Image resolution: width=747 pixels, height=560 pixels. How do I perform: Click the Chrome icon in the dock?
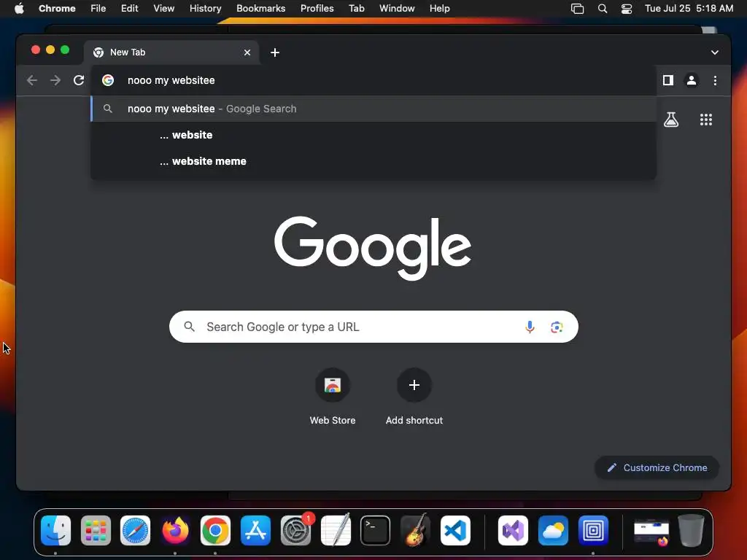215,531
